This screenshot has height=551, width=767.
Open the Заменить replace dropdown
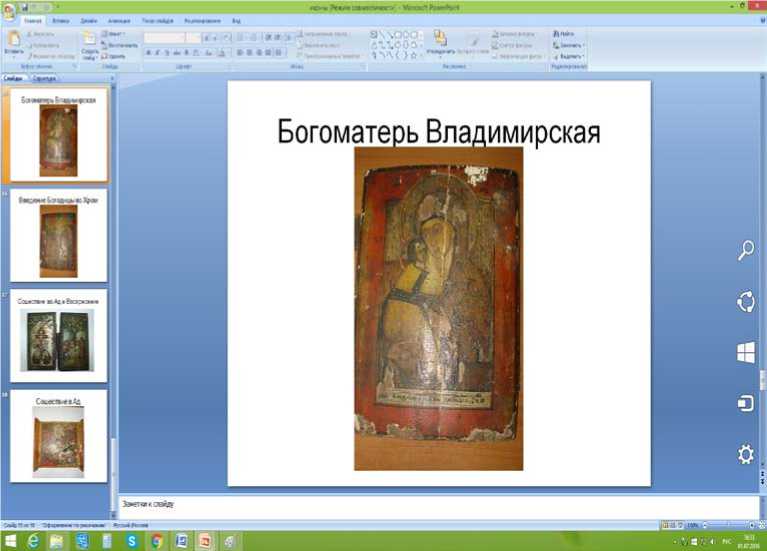click(568, 45)
